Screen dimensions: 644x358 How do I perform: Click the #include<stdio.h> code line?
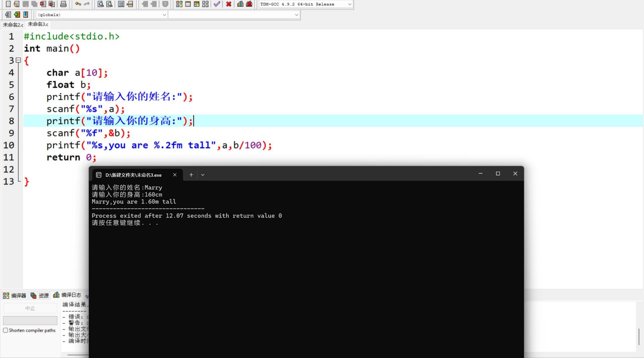[x=71, y=36]
